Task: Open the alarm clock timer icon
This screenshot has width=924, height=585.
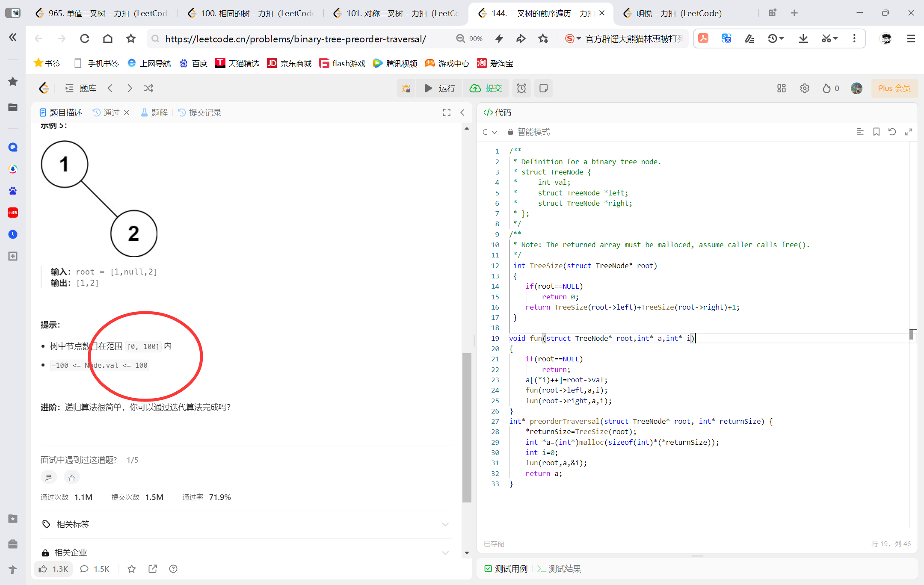Action: click(521, 89)
